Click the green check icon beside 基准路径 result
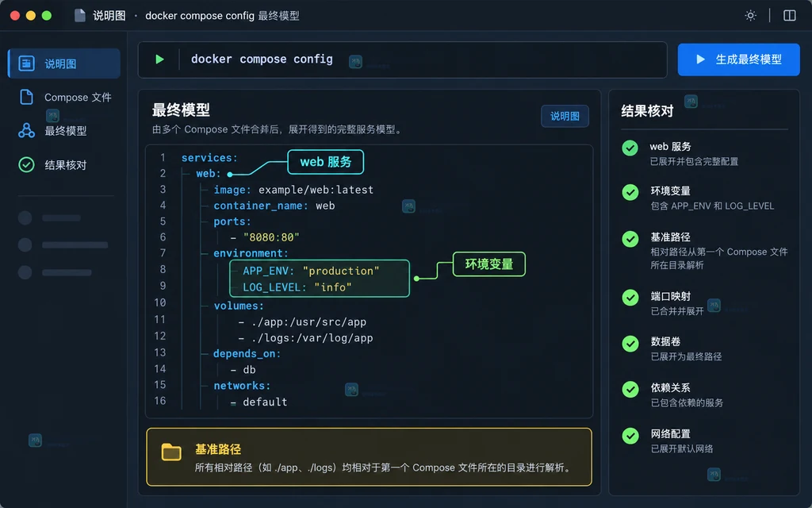This screenshot has height=508, width=812. 630,239
